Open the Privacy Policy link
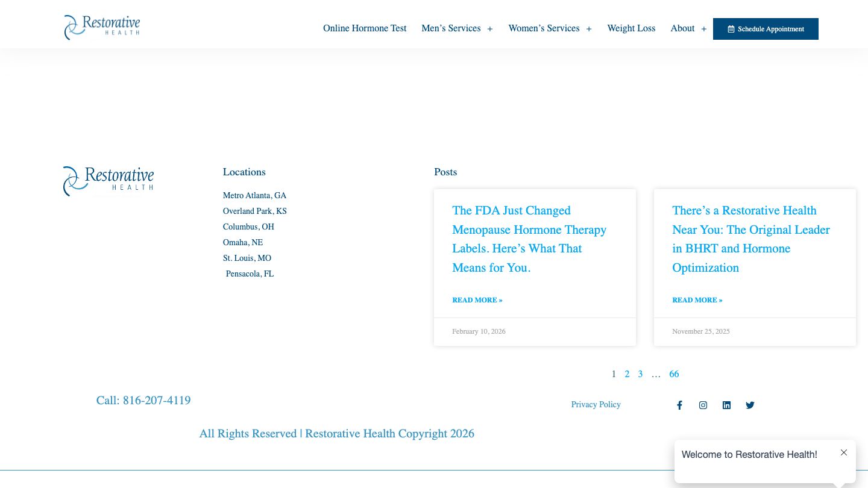 [x=596, y=404]
